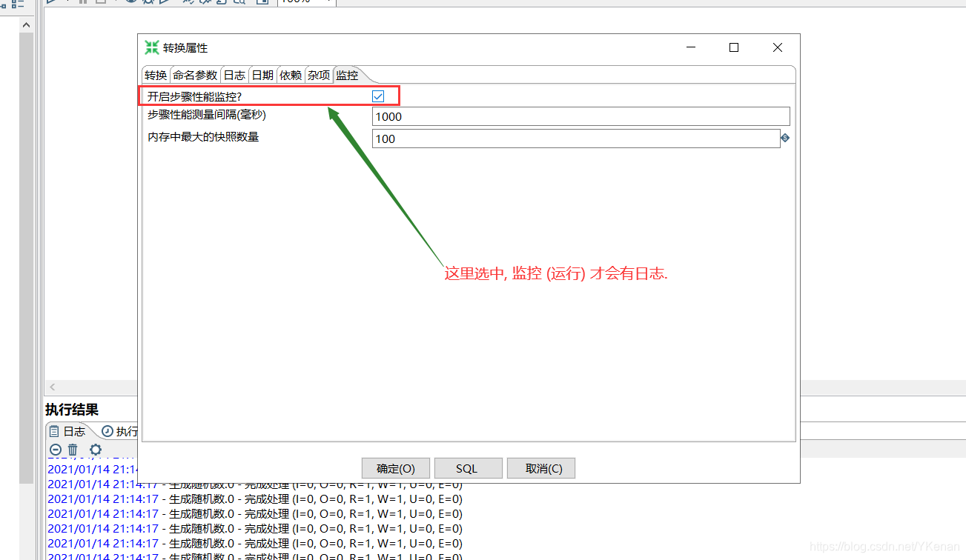The width and height of the screenshot is (966, 560).
Task: Click the 执行结果 heading
Action: (x=72, y=410)
